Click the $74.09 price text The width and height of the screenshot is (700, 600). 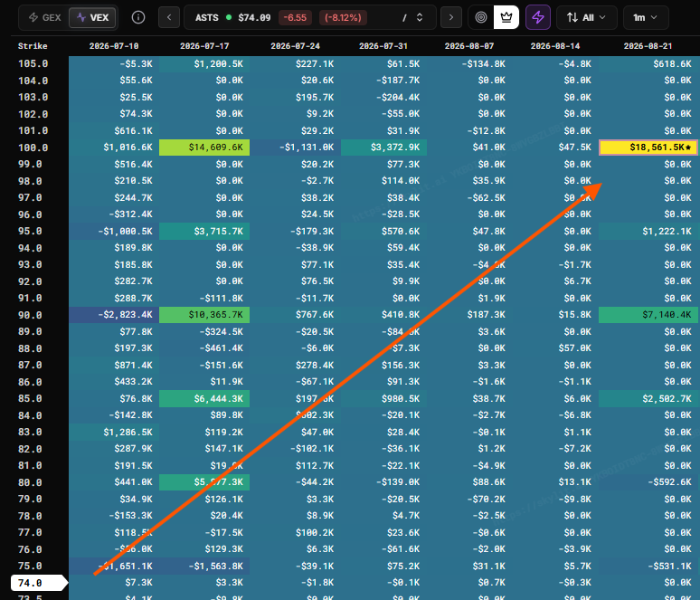coord(254,18)
